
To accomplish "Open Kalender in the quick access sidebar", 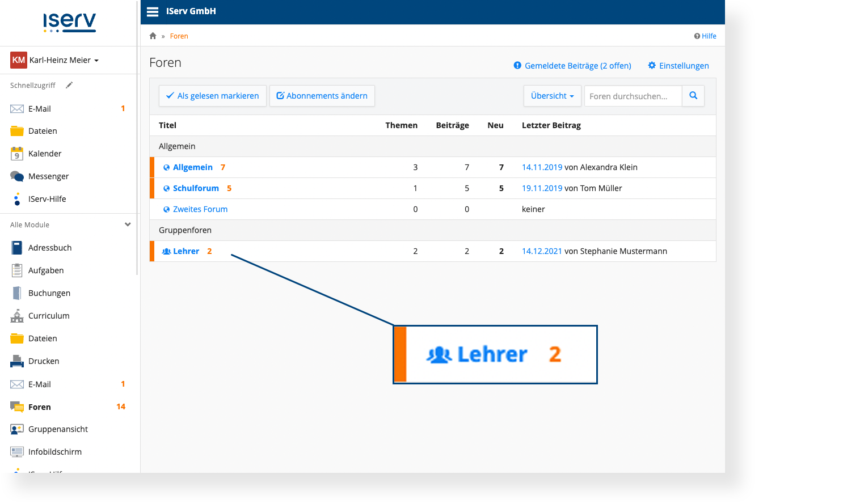I will pyautogui.click(x=44, y=154).
